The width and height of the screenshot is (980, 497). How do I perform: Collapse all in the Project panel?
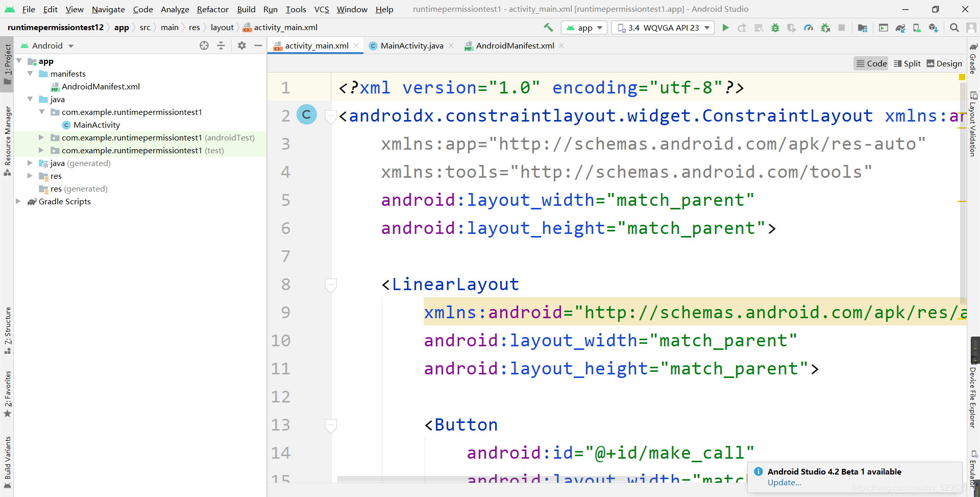pos(221,45)
